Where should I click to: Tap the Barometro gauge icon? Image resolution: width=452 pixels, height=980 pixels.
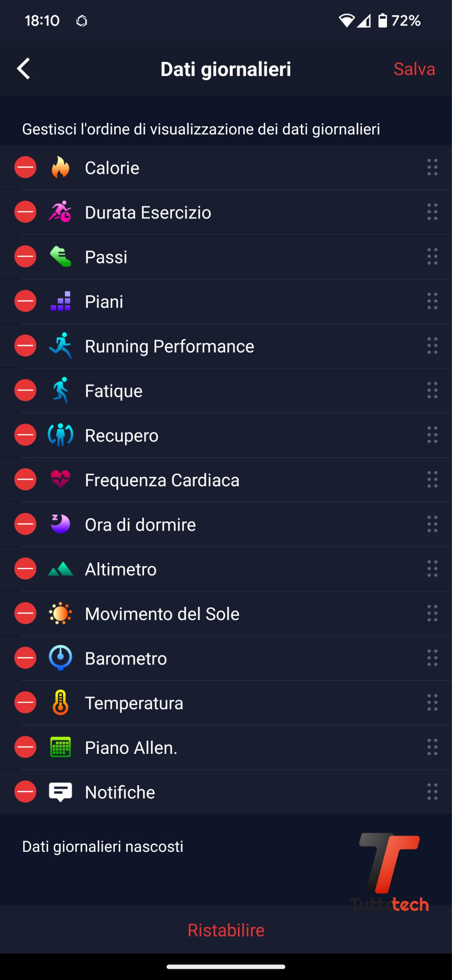tap(60, 658)
